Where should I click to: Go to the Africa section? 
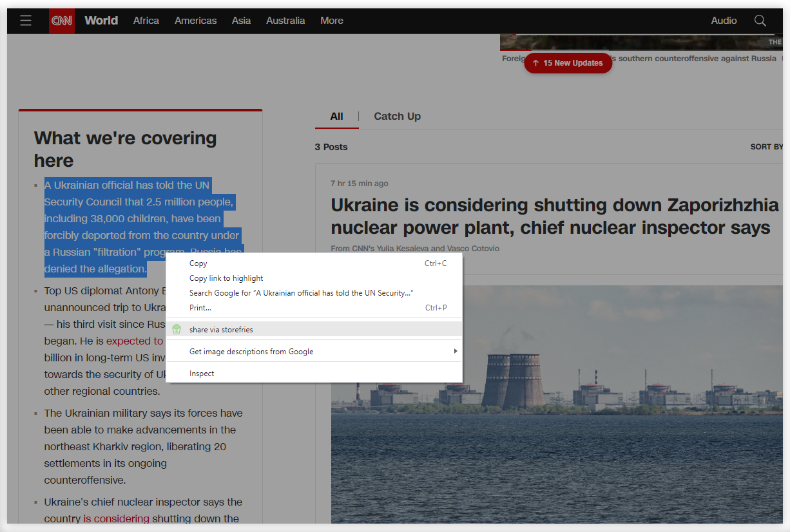[x=146, y=21]
